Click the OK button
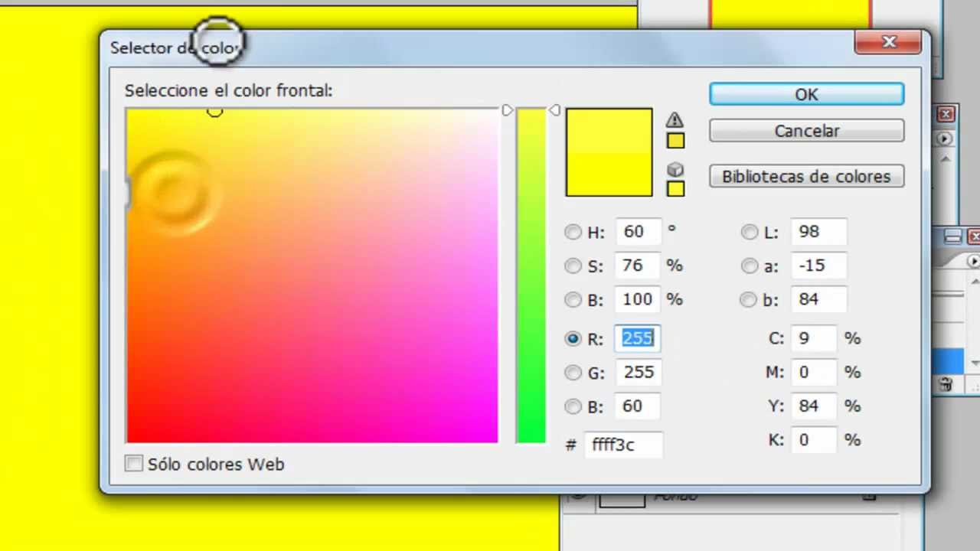 click(806, 94)
